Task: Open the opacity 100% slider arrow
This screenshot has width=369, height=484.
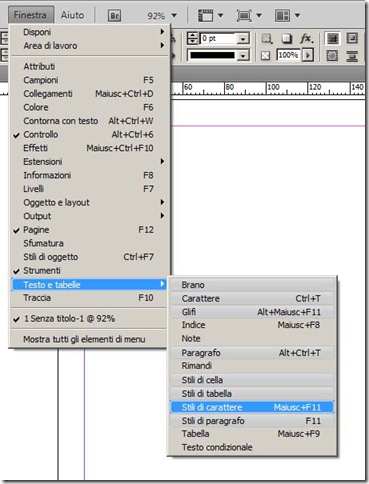Action: click(308, 55)
